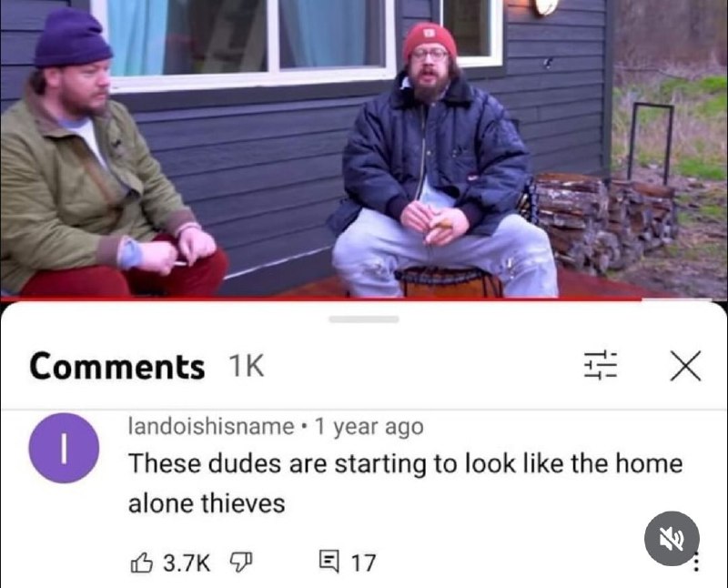
Task: Close the Comments panel
Action: click(x=685, y=366)
